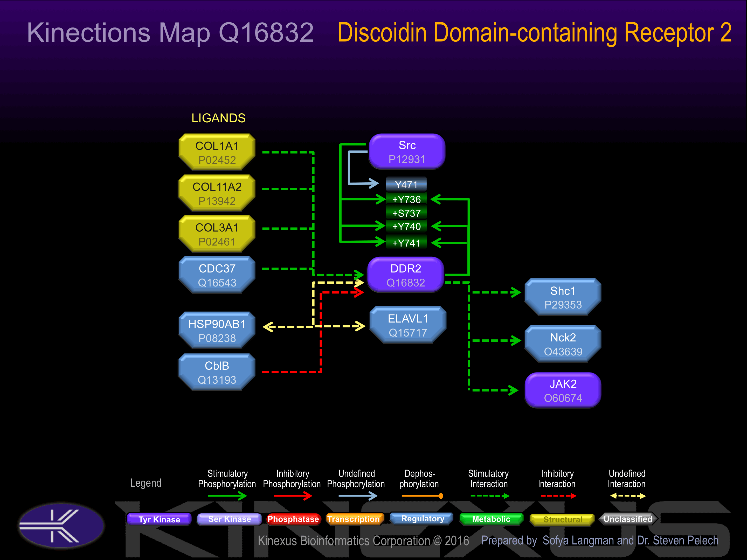Click the Undefined Phosphorylation legend label
The height and width of the screenshot is (560, 747).
coord(356,479)
